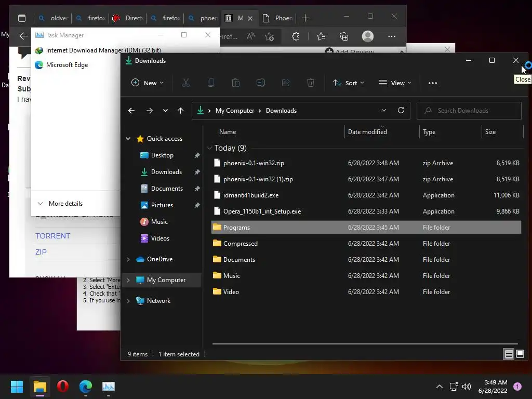Show hidden system tray icons
Viewport: 532px width, 399px height.
(440, 387)
